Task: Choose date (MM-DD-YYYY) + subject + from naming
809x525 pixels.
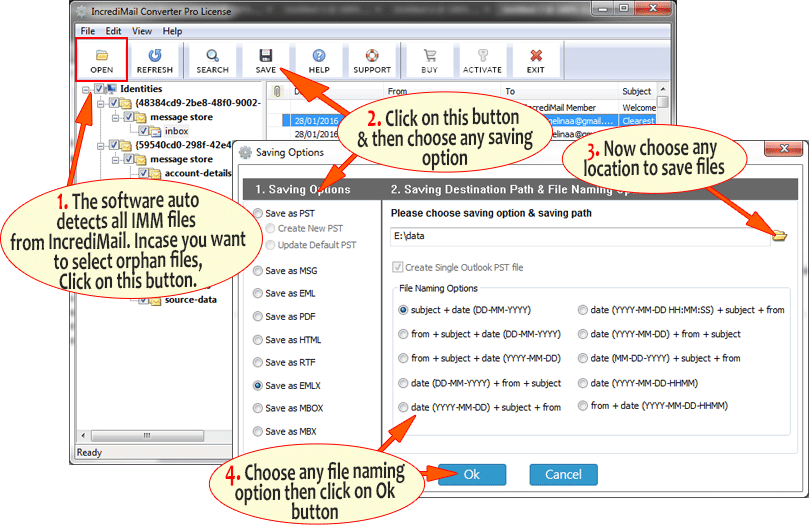Action: click(x=583, y=358)
